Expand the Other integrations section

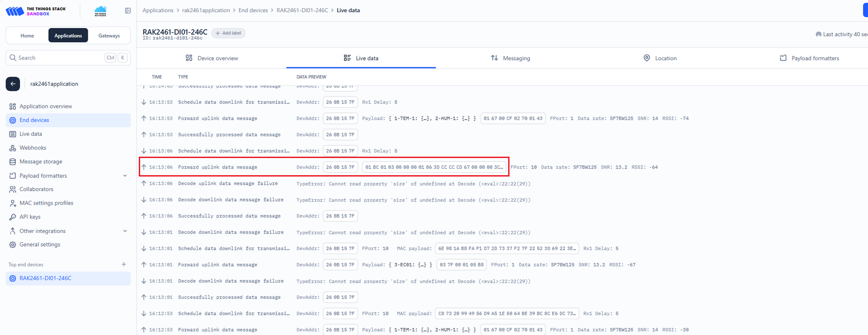click(125, 231)
